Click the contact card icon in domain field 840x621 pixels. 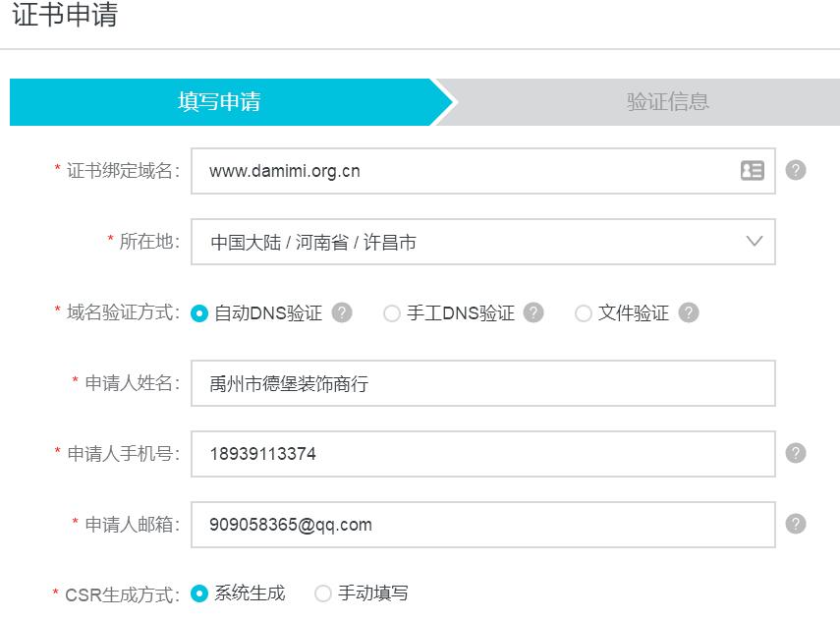point(752,171)
